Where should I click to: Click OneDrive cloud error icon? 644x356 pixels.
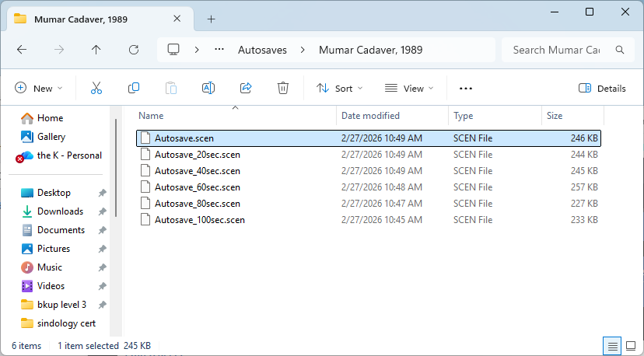point(24,156)
